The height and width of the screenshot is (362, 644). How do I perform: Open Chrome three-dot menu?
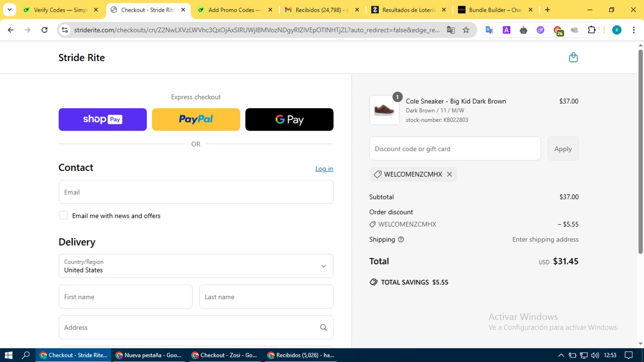click(634, 30)
